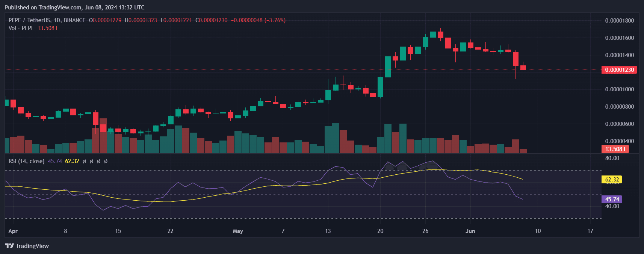Click the RSI value tag 62.32

(x=612, y=180)
